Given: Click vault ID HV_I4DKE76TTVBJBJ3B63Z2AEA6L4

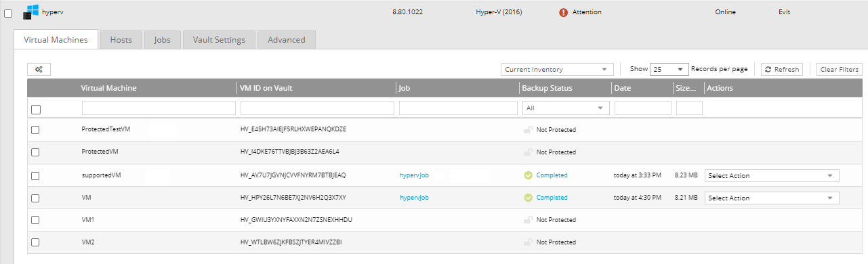Looking at the screenshot, I should pyautogui.click(x=290, y=152).
